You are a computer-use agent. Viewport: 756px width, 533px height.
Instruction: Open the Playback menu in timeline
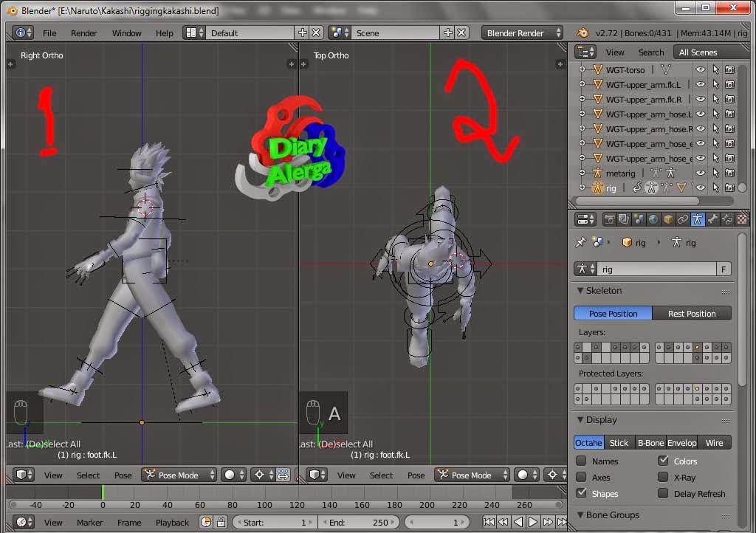[172, 523]
